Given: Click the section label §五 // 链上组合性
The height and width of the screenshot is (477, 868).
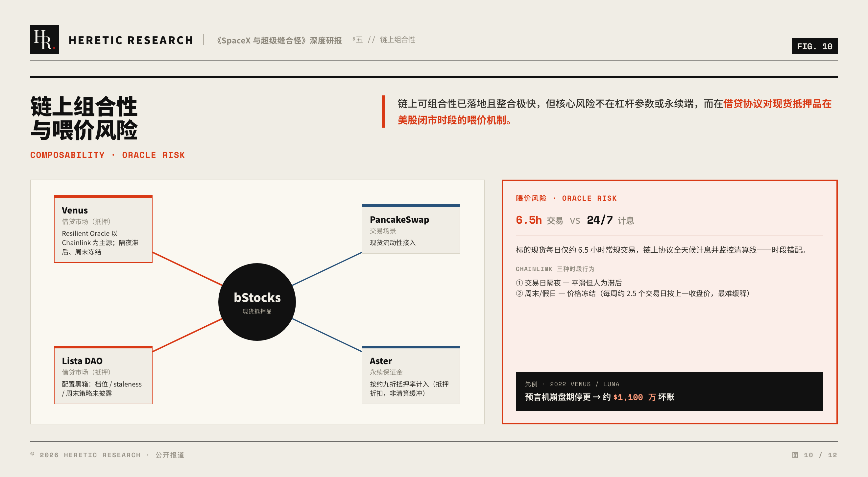Looking at the screenshot, I should 384,40.
